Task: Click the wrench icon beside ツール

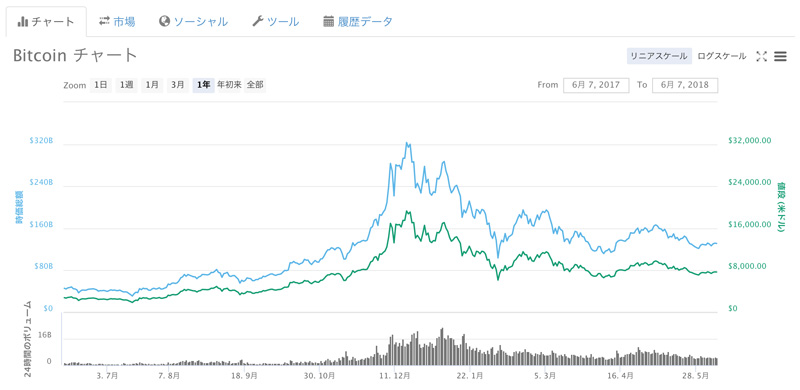Action: click(258, 21)
